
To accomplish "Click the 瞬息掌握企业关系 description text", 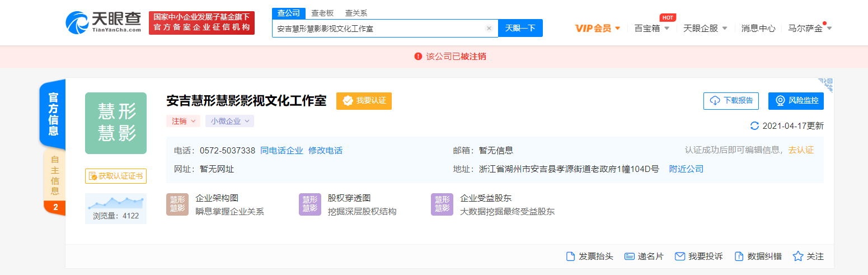I will coord(229,212).
